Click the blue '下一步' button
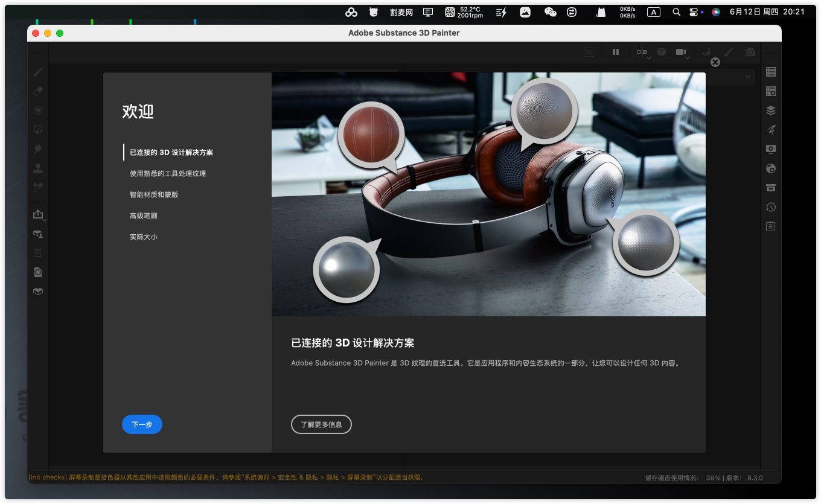Viewport: 821px width, 504px height. coord(142,424)
